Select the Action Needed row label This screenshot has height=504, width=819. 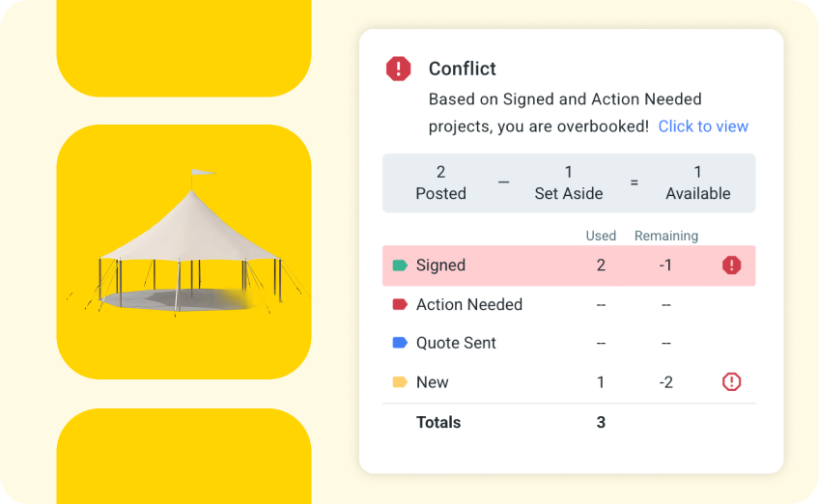(469, 304)
